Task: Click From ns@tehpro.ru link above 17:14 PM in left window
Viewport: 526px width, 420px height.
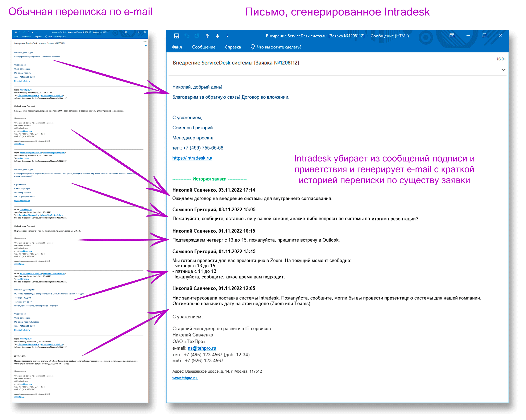Action: tap(26, 90)
